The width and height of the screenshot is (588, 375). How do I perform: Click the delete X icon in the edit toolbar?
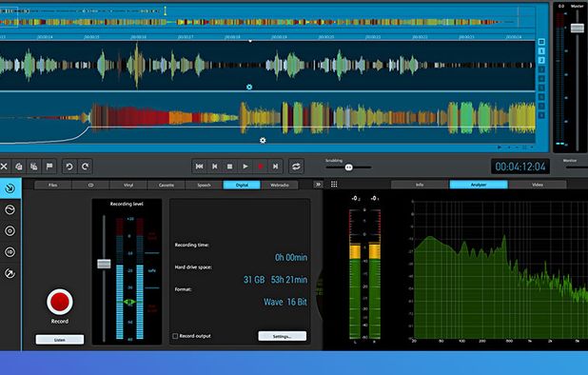pos(4,167)
